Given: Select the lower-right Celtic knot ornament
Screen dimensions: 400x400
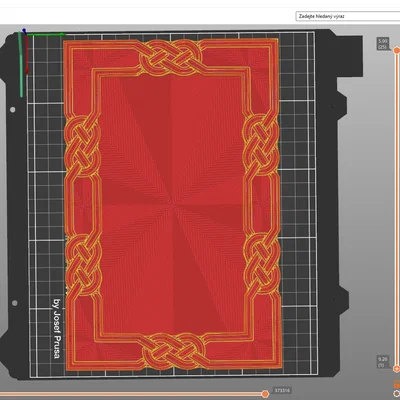Looking at the screenshot, I should click(x=262, y=263).
